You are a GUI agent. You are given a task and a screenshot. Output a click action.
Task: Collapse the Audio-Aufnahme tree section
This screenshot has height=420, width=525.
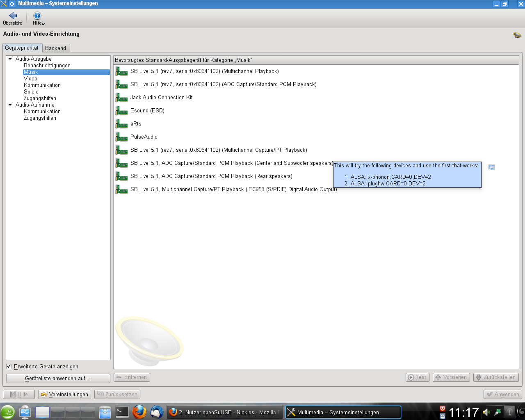[10, 105]
